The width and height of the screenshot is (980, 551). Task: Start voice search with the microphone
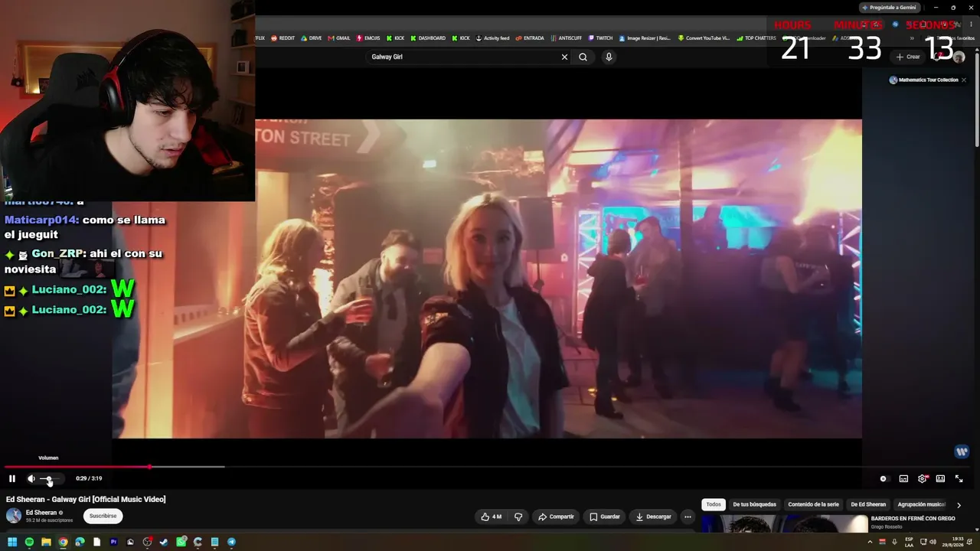pos(609,57)
